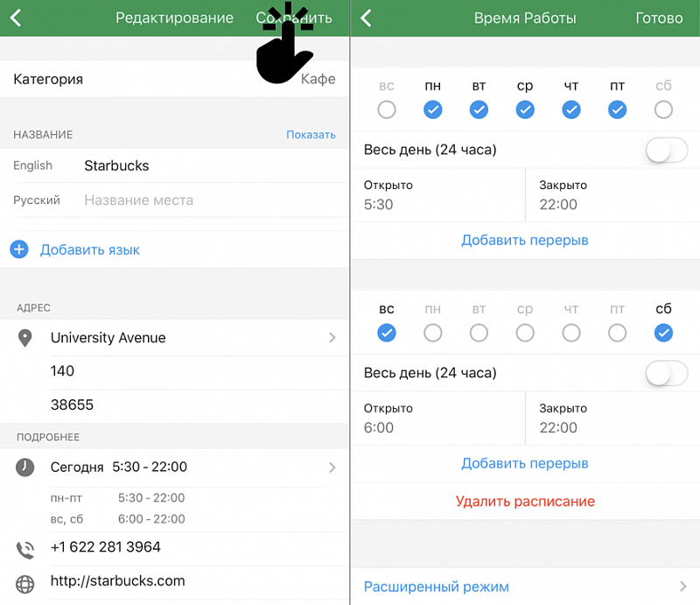Uncheck вс in the second schedule

tap(387, 333)
